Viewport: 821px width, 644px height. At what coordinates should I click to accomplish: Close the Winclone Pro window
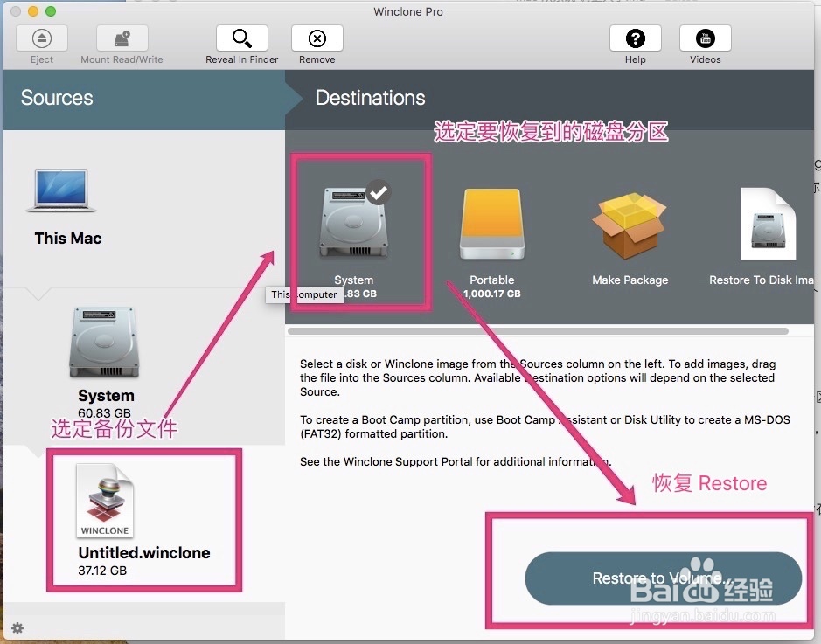16,11
